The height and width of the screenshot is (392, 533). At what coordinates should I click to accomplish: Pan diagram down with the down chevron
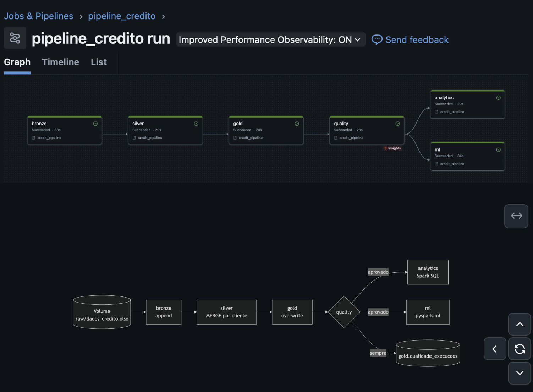[x=520, y=373]
